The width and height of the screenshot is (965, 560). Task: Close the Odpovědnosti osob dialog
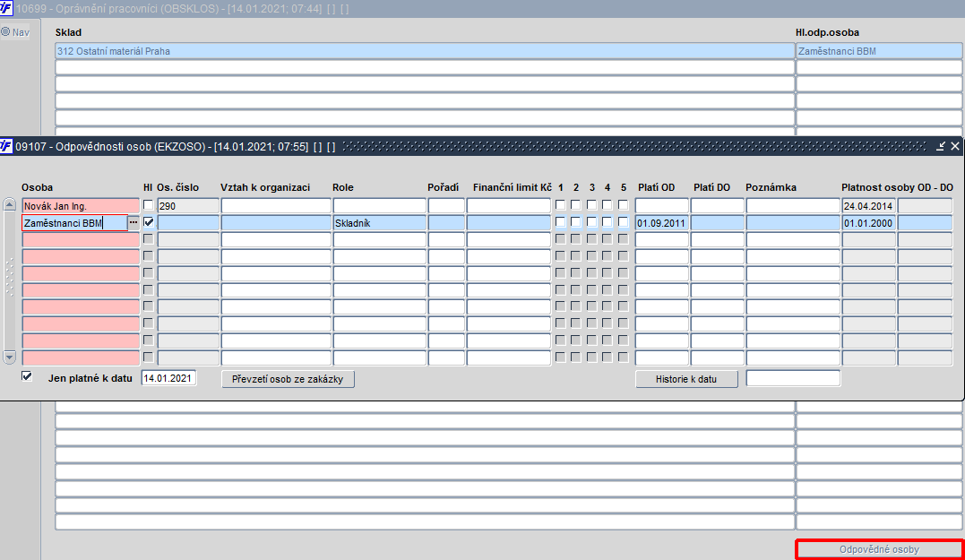click(x=954, y=146)
